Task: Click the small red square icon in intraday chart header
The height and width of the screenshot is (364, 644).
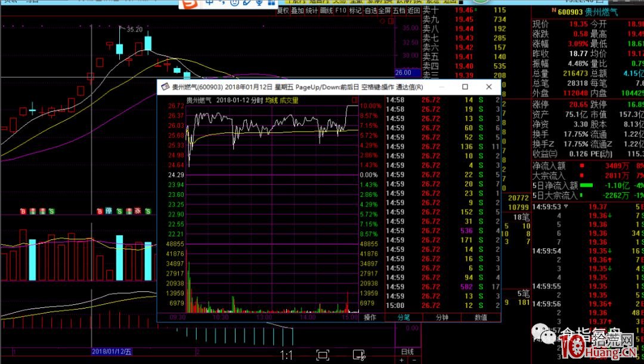Action: click(x=354, y=100)
